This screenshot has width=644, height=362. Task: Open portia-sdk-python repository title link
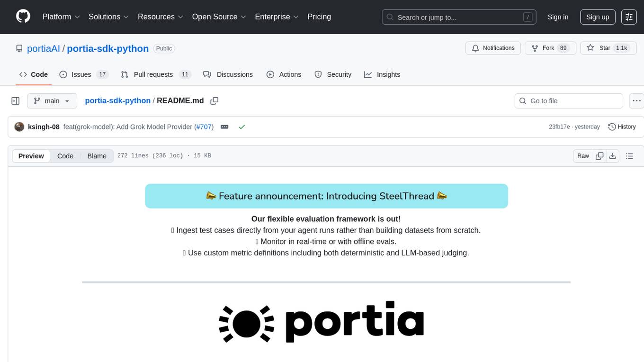pyautogui.click(x=108, y=48)
